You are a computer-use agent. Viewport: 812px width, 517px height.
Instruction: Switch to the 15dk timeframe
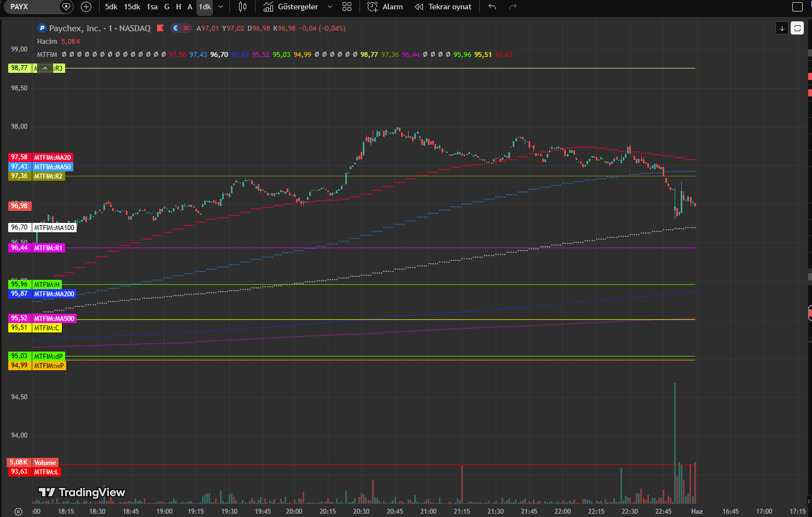point(132,7)
